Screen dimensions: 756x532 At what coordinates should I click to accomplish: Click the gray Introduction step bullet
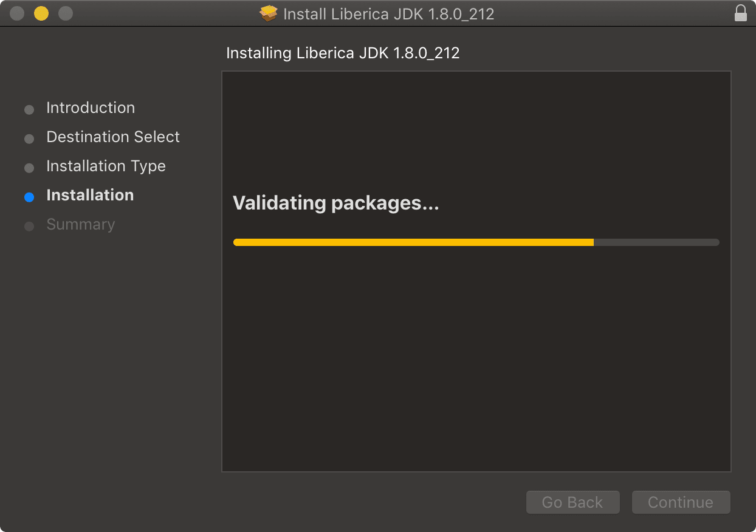click(x=29, y=109)
